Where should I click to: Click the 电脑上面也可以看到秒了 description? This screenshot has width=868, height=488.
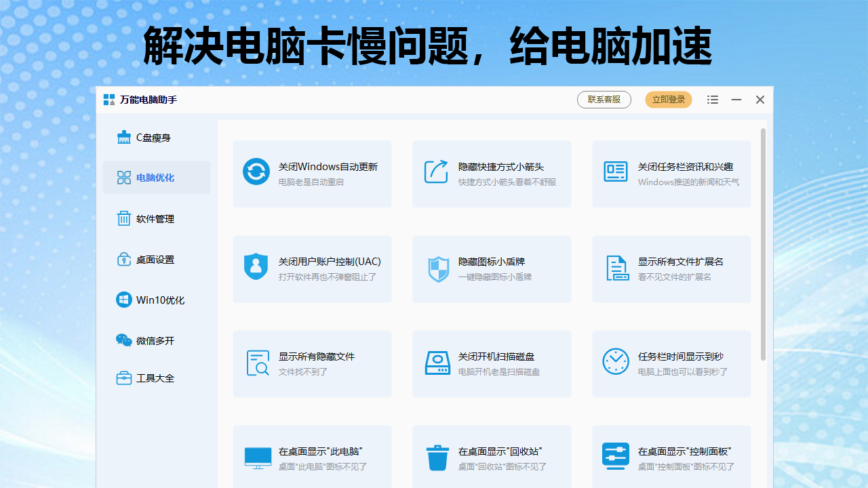(683, 372)
